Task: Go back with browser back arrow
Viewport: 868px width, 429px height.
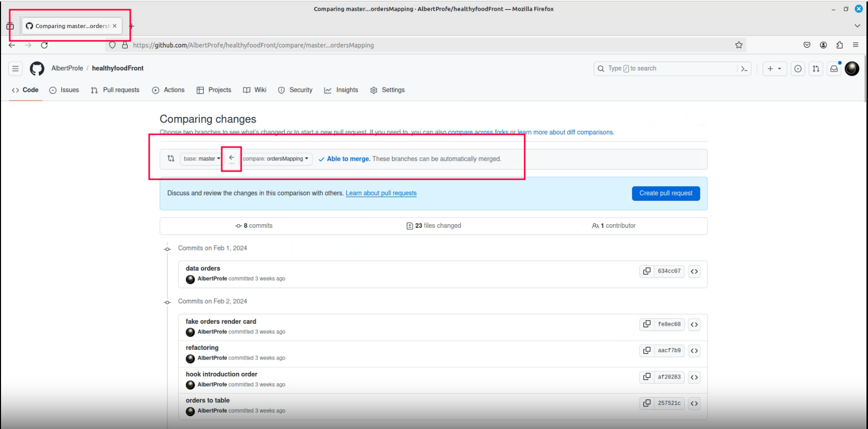Action: pos(12,45)
